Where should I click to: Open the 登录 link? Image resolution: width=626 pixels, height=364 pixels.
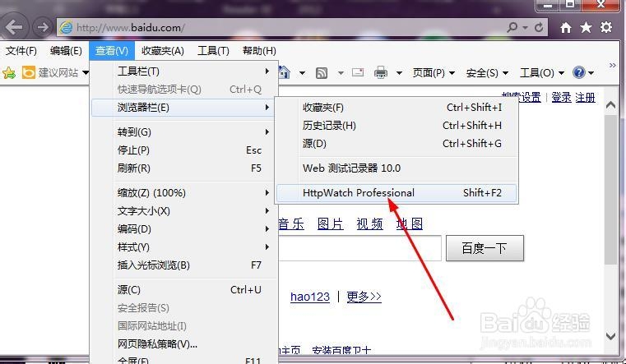(561, 97)
